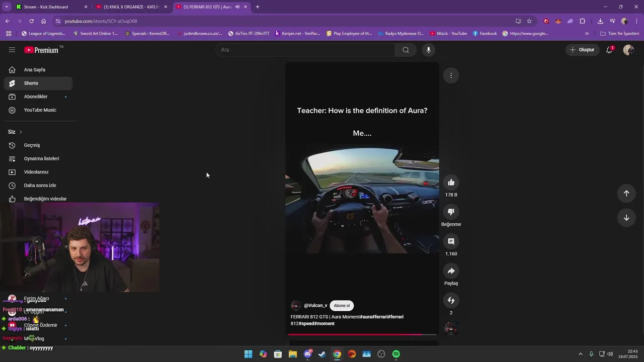Show hidden tray icons chevron
Viewport: 644px width, 362px height.
581,354
